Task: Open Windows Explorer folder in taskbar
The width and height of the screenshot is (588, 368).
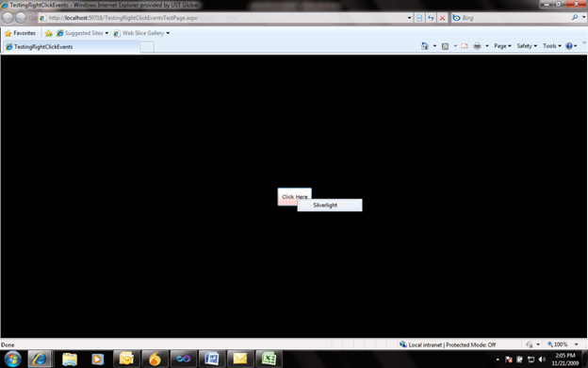Action: pos(70,359)
